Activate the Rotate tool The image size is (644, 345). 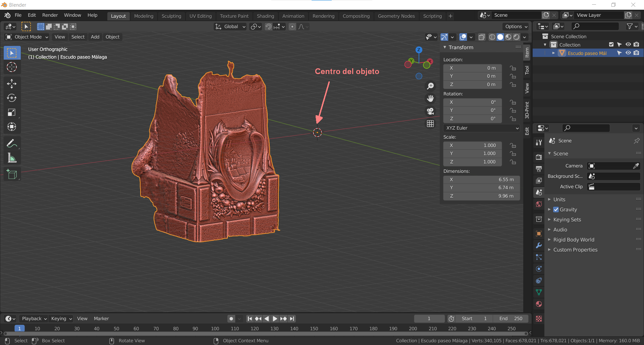click(12, 98)
